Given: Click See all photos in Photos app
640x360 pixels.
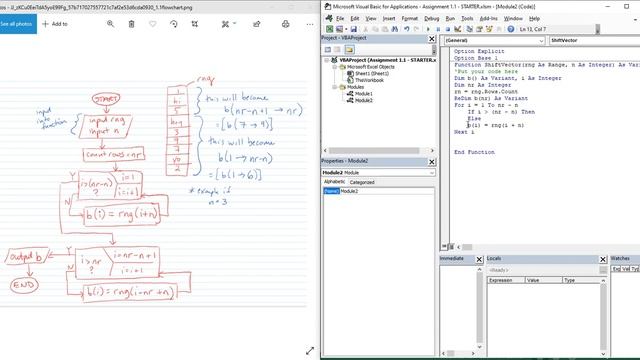Looking at the screenshot, I should pos(17,24).
